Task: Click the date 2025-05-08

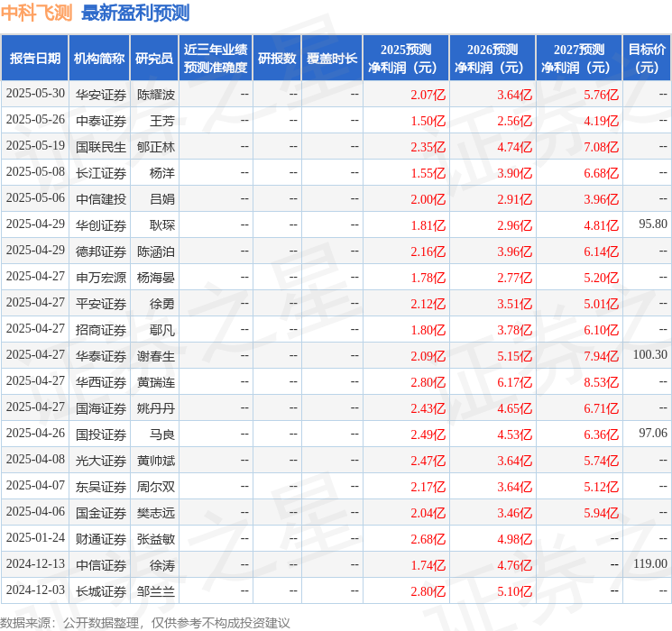Action: (x=35, y=172)
